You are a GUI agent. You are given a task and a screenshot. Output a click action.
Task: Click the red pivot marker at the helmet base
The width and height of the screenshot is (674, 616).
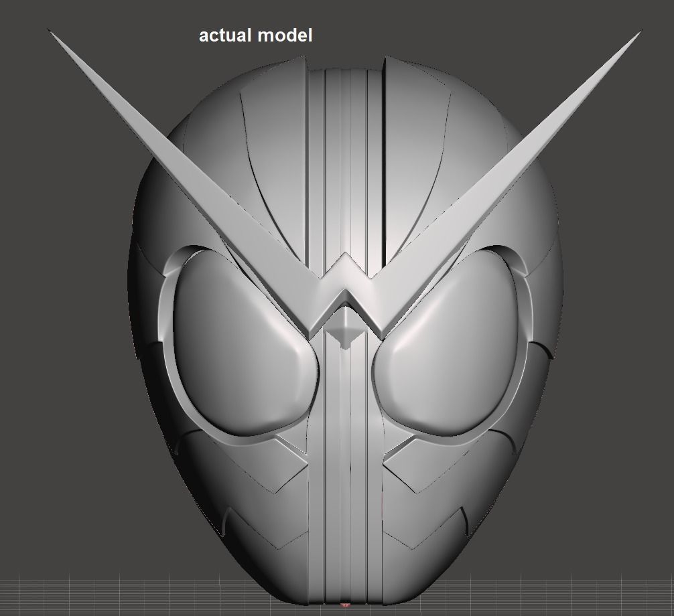(x=344, y=605)
